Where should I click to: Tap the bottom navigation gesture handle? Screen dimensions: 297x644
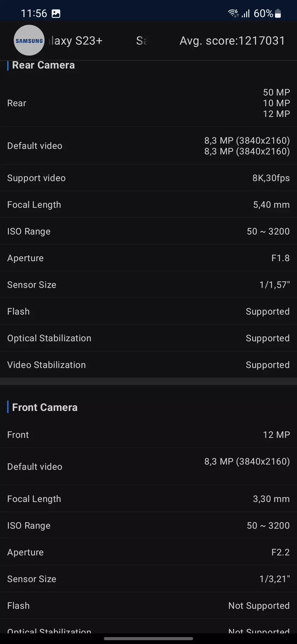tap(148, 639)
